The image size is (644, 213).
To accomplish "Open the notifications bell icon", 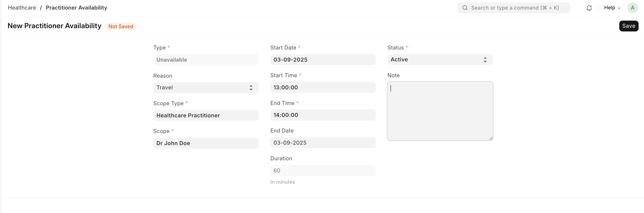I will click(x=589, y=8).
